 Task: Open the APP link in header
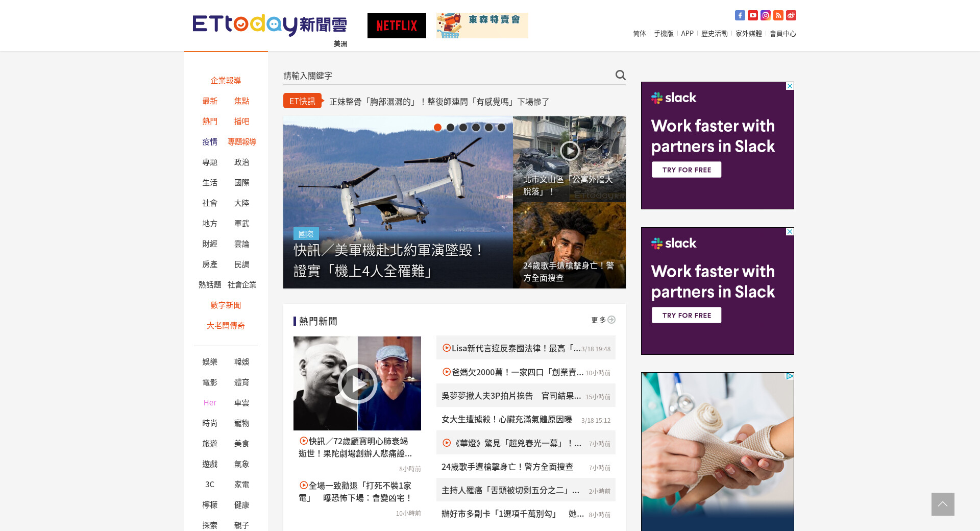tap(688, 34)
